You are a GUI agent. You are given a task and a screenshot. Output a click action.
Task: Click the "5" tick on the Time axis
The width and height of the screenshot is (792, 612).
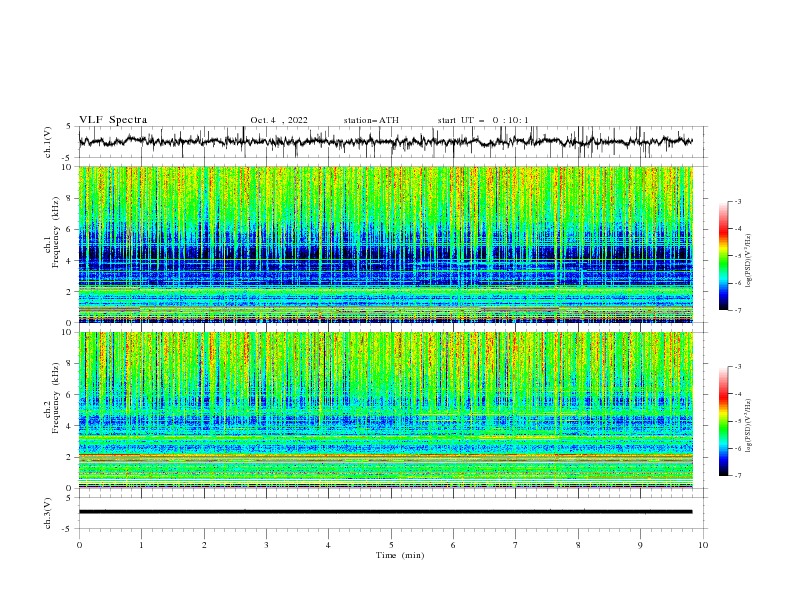[x=391, y=545]
